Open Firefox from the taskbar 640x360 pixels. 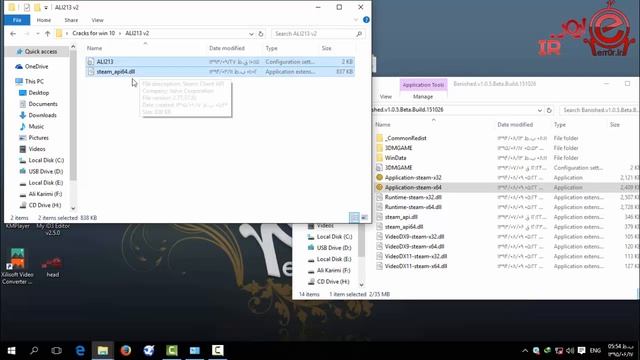click(x=126, y=351)
